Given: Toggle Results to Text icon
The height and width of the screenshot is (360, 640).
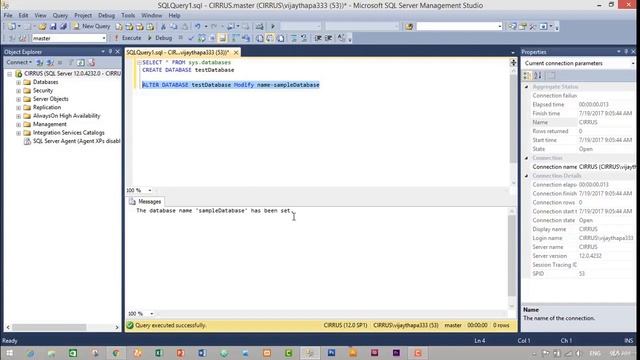Looking at the screenshot, I should (260, 38).
